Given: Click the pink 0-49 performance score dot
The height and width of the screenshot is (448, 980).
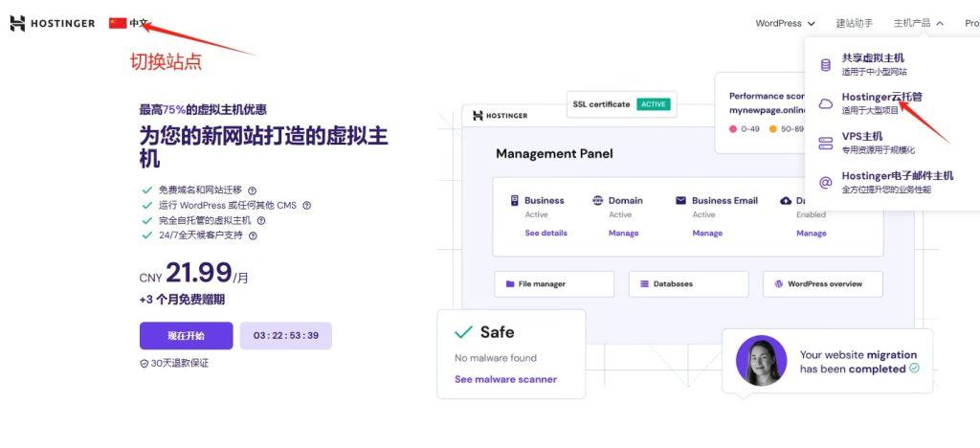Looking at the screenshot, I should tap(733, 128).
